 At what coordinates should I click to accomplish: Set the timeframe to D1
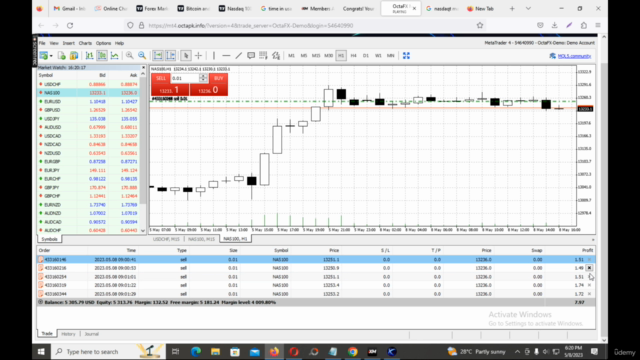pos(366,56)
